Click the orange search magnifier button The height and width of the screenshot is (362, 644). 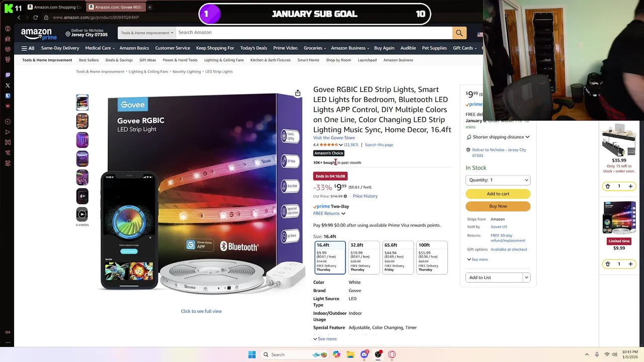coord(459,33)
